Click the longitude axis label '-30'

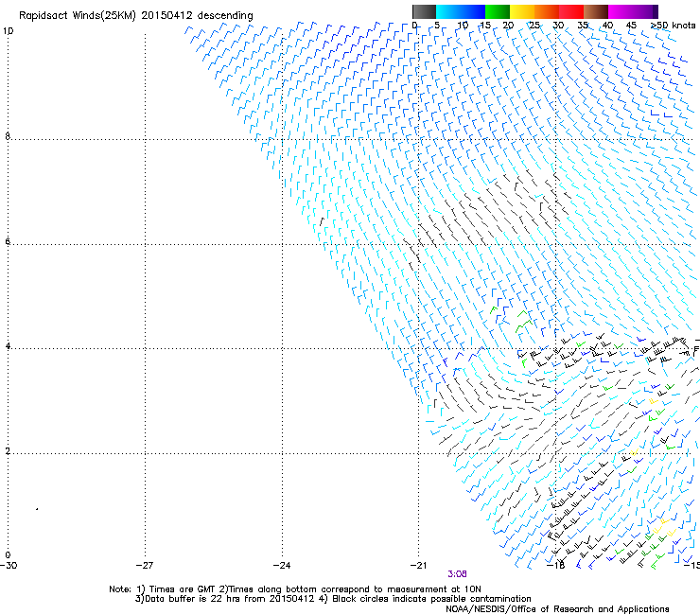[9, 565]
